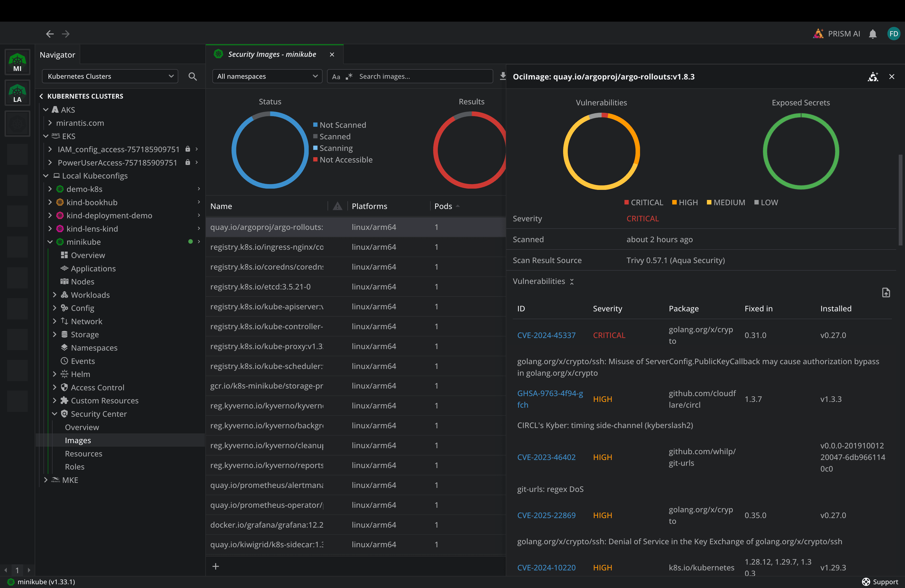Screen dimensions: 905x588
Task: Switch to the Security Images - minikube tab
Action: pos(271,54)
